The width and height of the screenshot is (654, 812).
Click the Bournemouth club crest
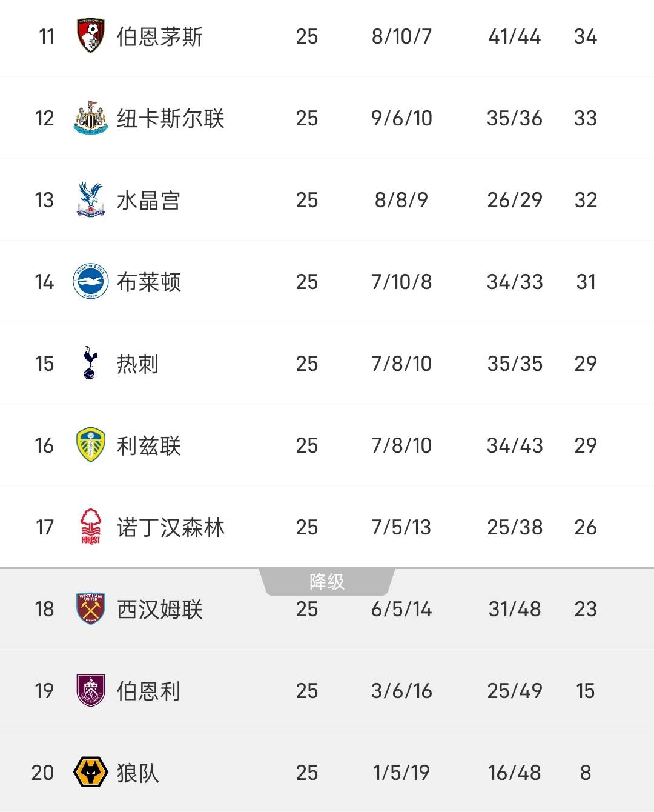click(91, 36)
